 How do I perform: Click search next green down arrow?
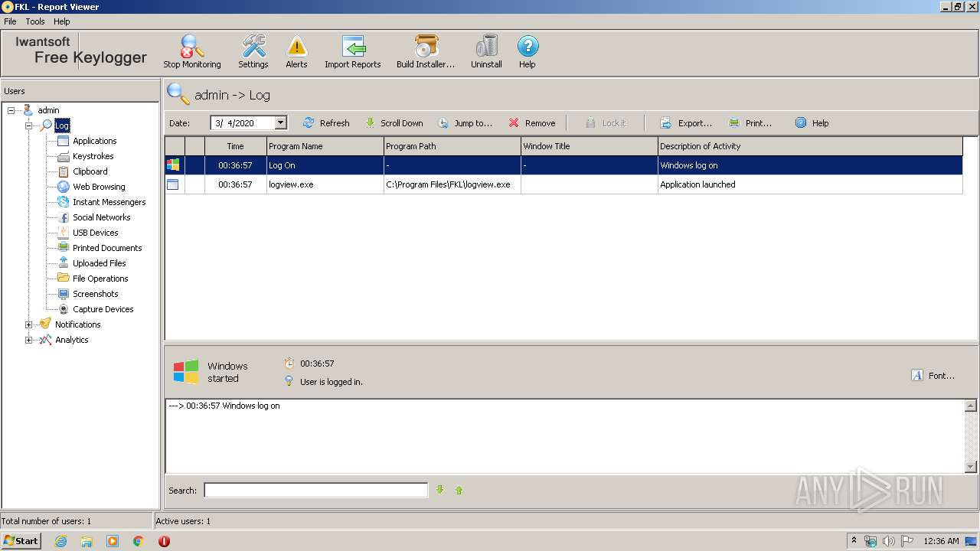point(440,490)
